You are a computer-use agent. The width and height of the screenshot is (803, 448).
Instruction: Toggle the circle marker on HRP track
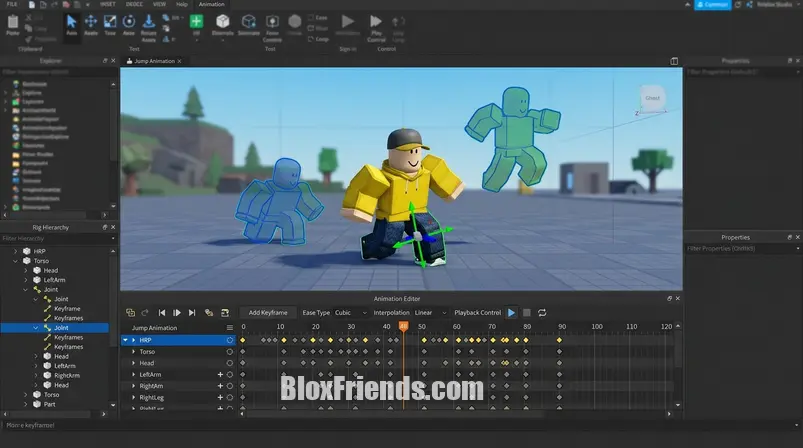coord(229,340)
